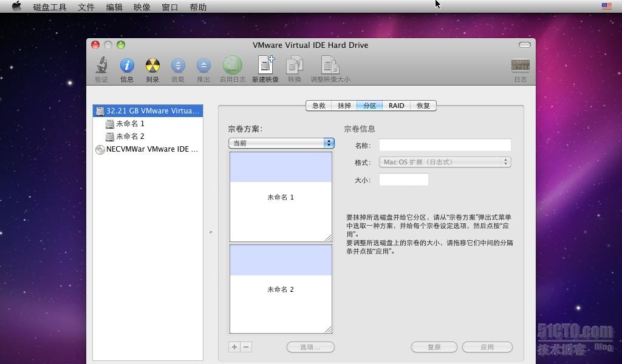Click the 启用日志 (Enable Journaling) icon
Viewport: 622px width, 364px height.
click(x=233, y=65)
